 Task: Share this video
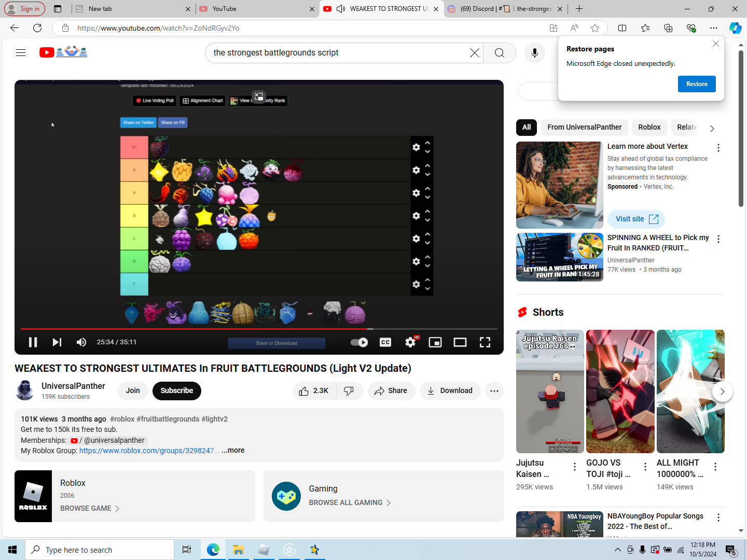pos(391,391)
